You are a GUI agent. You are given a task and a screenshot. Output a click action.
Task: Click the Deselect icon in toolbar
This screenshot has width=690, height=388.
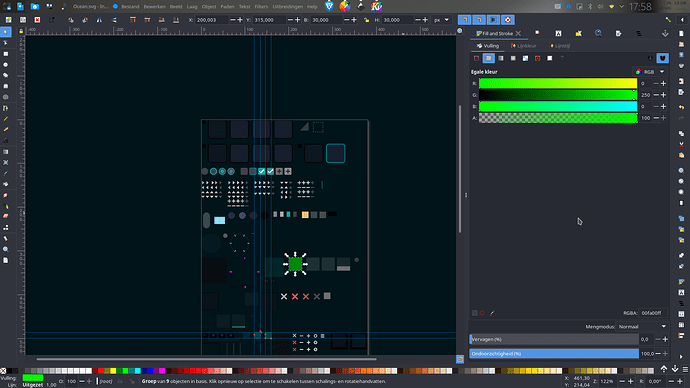point(37,20)
